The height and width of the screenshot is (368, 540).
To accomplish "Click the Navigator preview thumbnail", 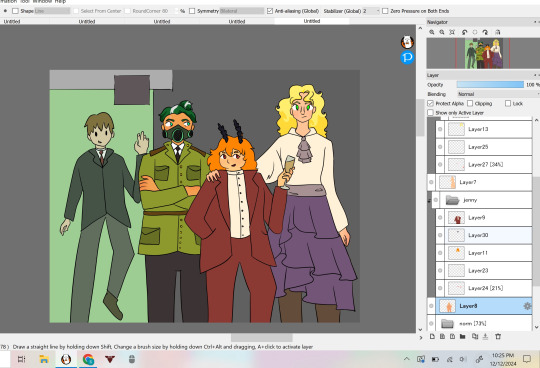I will point(483,53).
